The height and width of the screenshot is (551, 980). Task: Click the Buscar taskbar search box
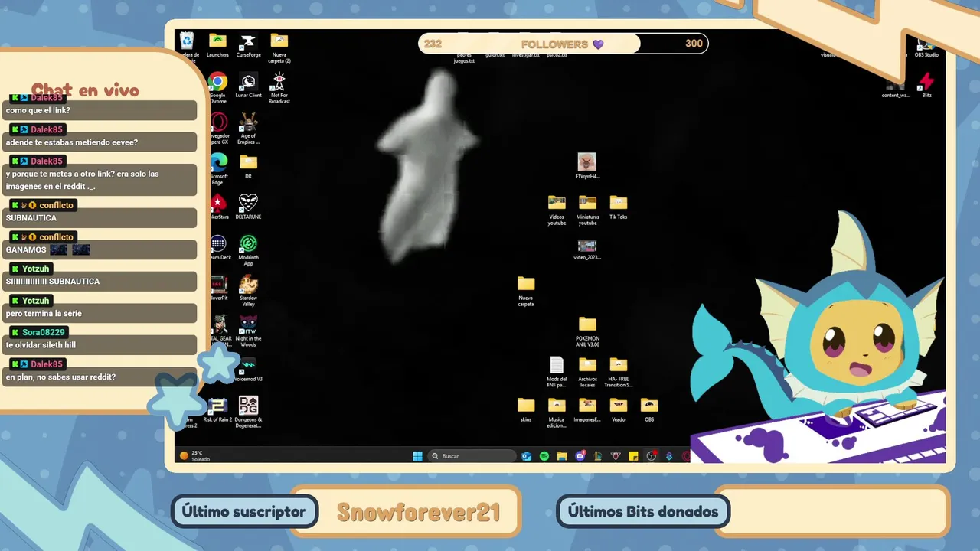pyautogui.click(x=472, y=456)
